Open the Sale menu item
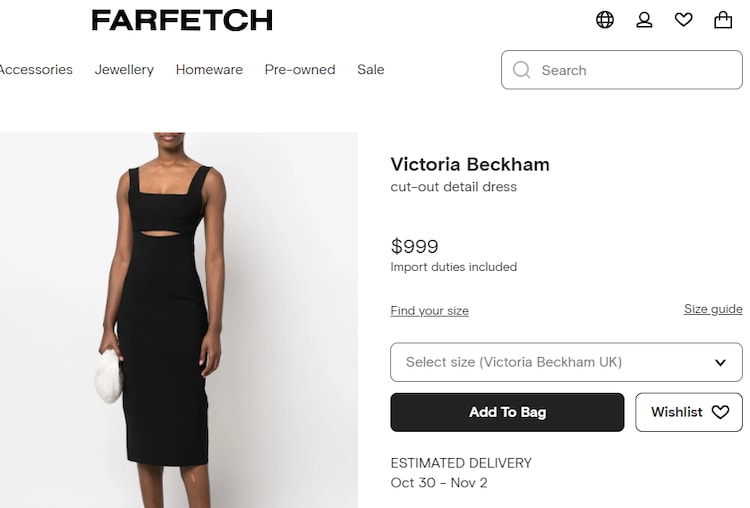750x508 pixels. point(371,70)
